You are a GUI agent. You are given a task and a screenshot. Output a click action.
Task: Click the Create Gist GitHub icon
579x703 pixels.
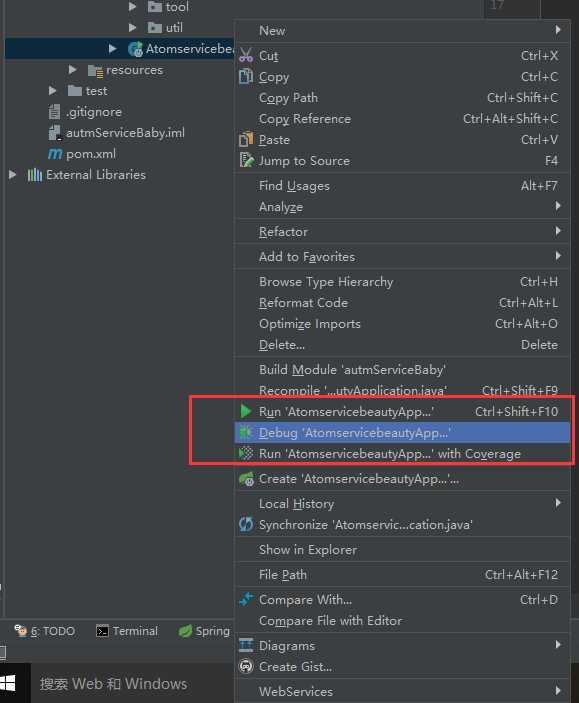click(x=246, y=666)
